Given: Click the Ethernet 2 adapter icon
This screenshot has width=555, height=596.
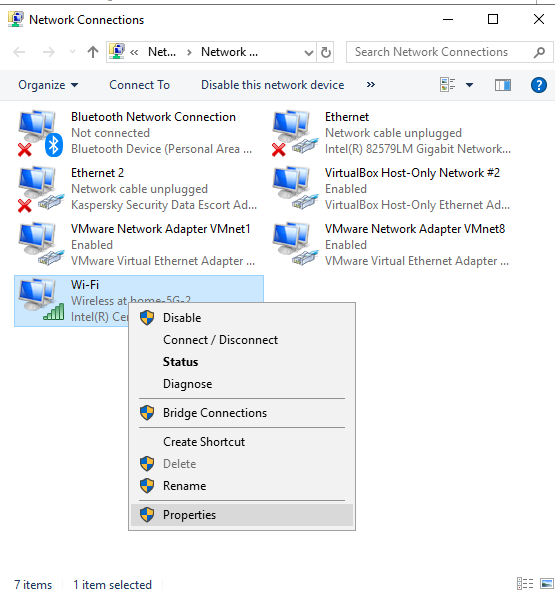Looking at the screenshot, I should [x=40, y=189].
